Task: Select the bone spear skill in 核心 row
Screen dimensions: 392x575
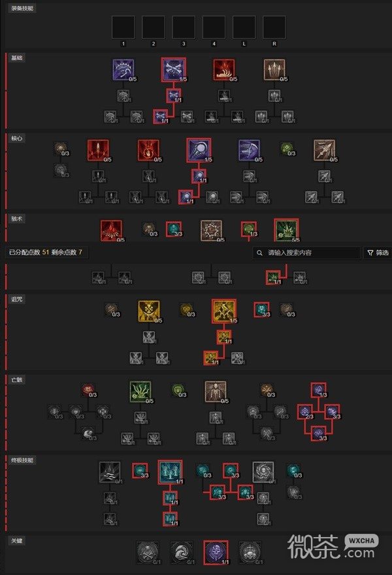Action: pos(325,150)
